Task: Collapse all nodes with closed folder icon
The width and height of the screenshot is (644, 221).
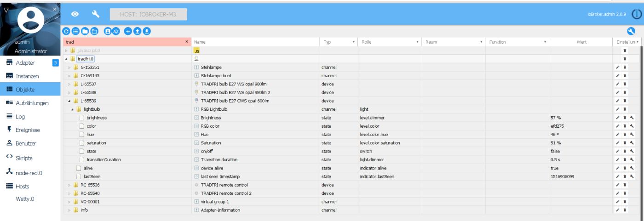Action: click(85, 31)
